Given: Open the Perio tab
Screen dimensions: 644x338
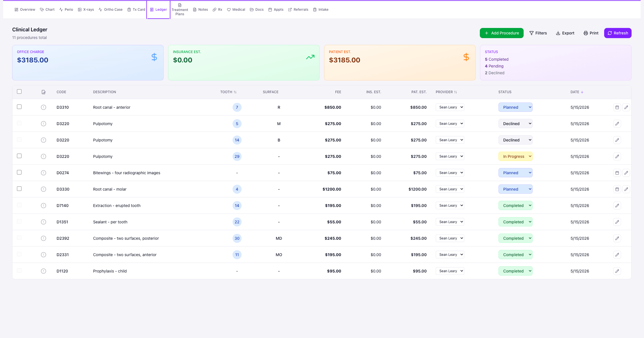Looking at the screenshot, I should point(66,10).
